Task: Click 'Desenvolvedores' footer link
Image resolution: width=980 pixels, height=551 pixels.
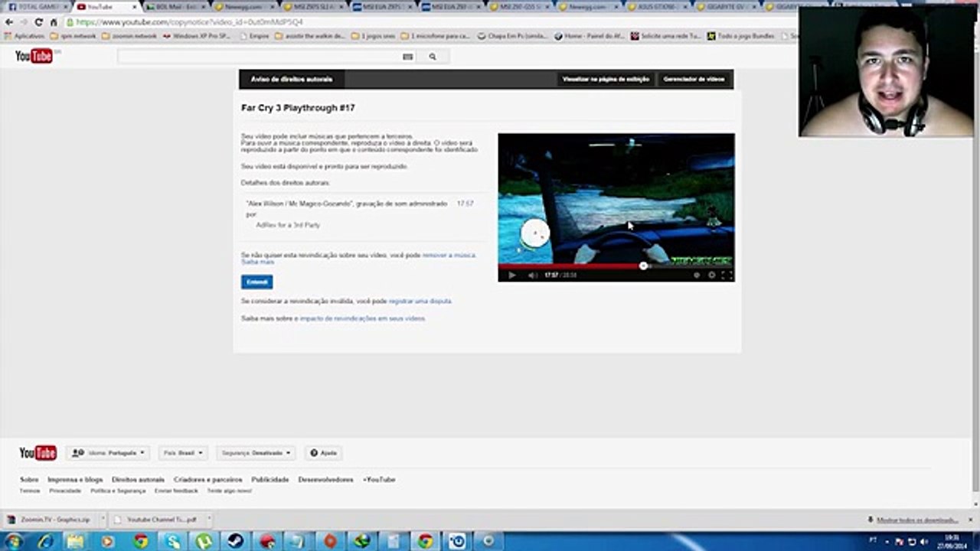Action: pos(325,480)
